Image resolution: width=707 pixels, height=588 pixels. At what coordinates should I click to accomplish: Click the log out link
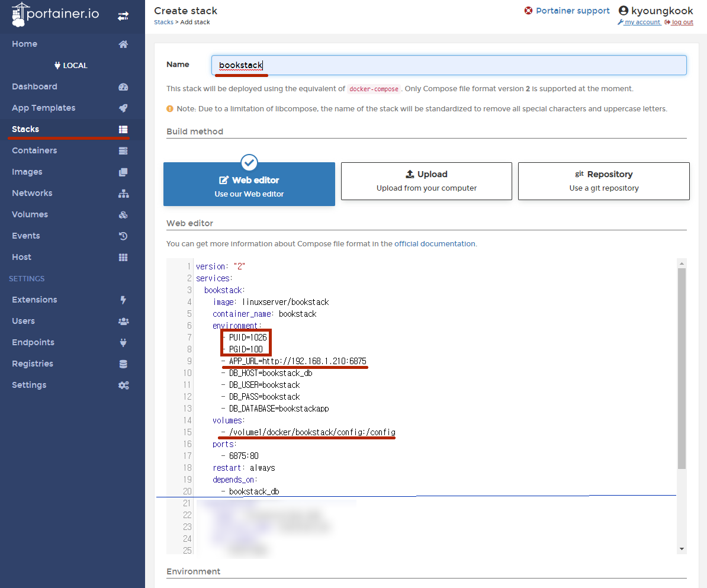pos(682,22)
